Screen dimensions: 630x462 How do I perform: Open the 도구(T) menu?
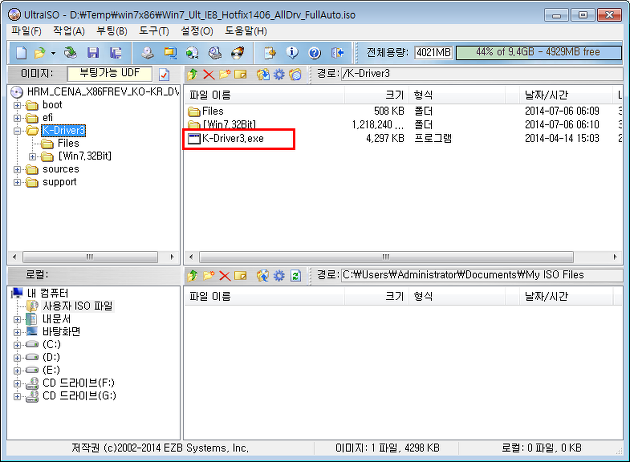[154, 31]
